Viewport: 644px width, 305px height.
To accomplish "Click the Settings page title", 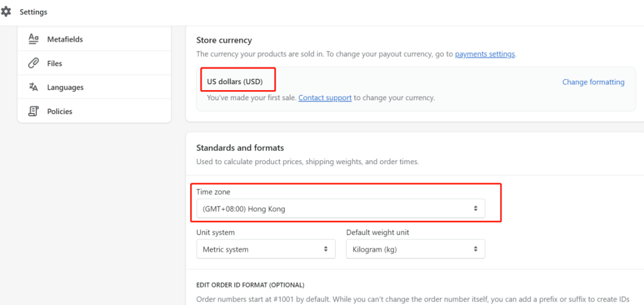I will 33,12.
